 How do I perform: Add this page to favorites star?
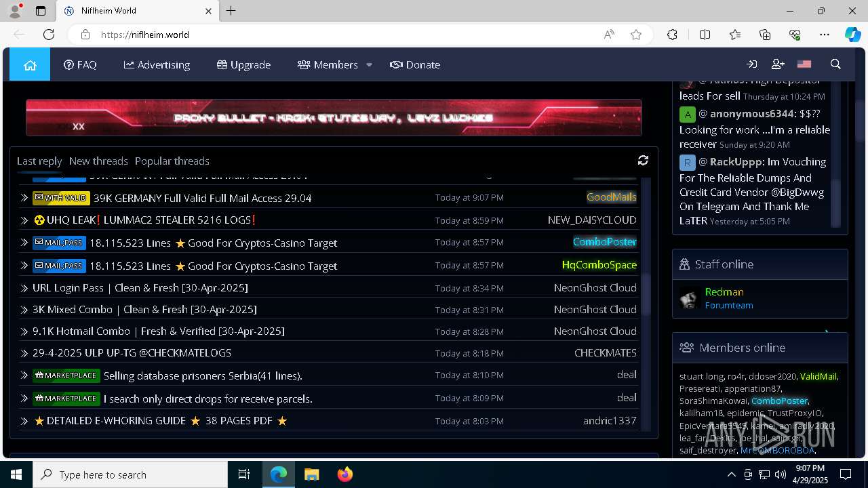pyautogui.click(x=636, y=35)
